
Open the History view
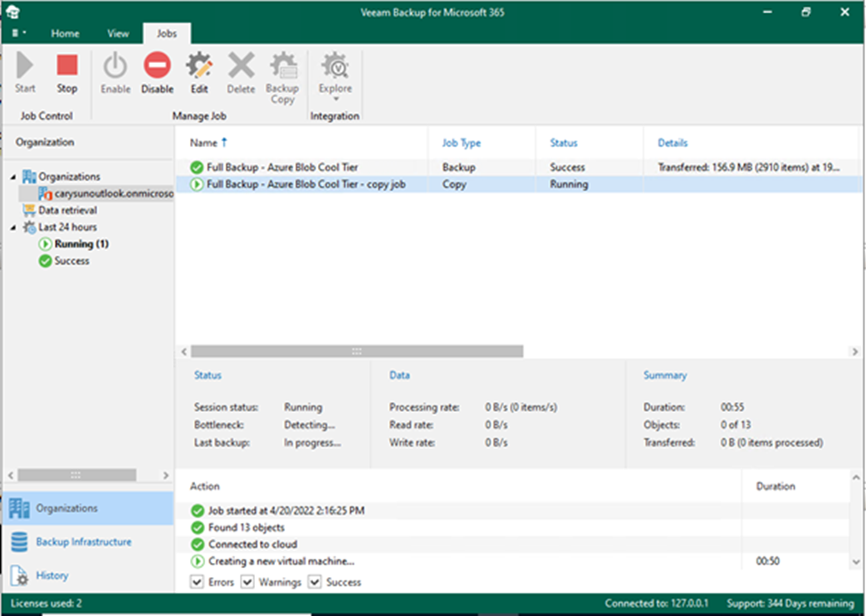click(88, 575)
